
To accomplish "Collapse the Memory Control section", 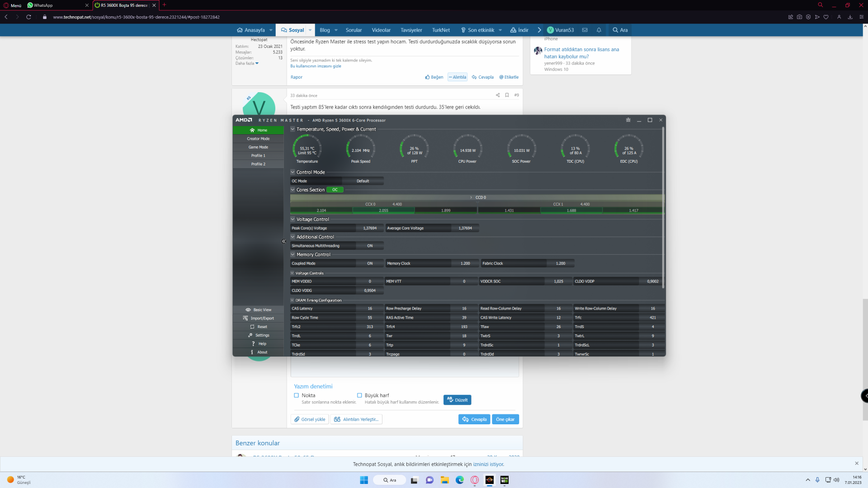I will pos(293,254).
